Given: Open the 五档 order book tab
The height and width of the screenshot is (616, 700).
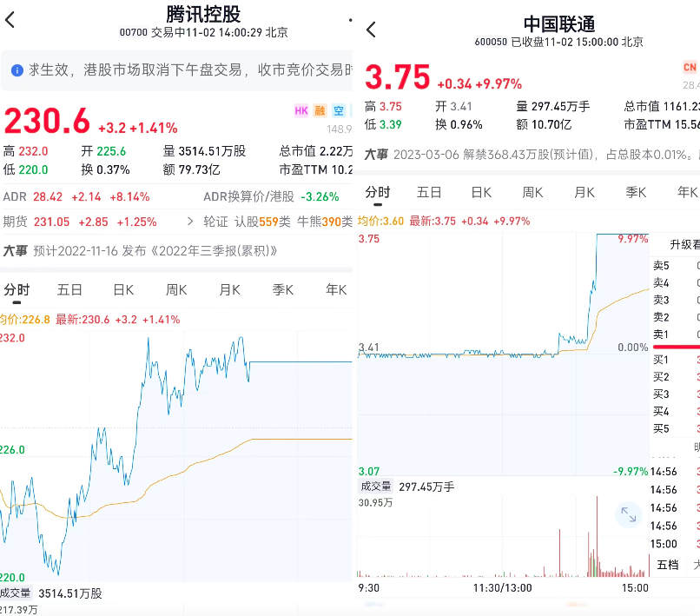Looking at the screenshot, I should click(x=668, y=565).
